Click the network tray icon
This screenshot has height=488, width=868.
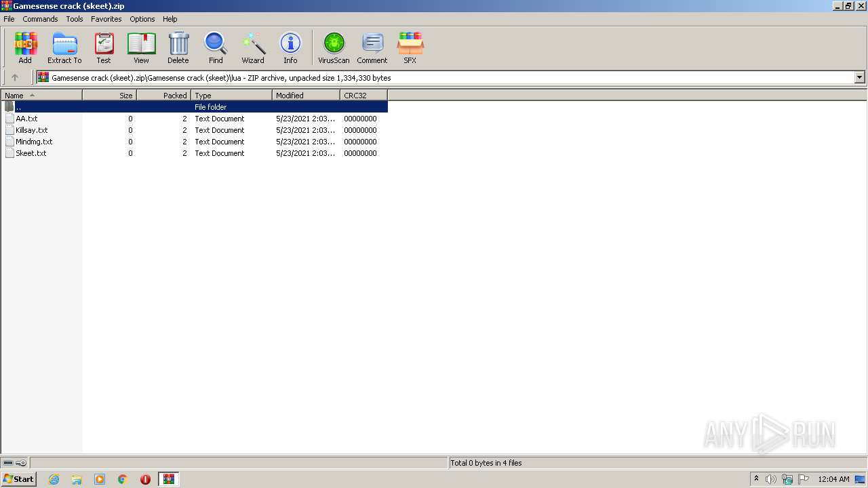[x=787, y=479]
